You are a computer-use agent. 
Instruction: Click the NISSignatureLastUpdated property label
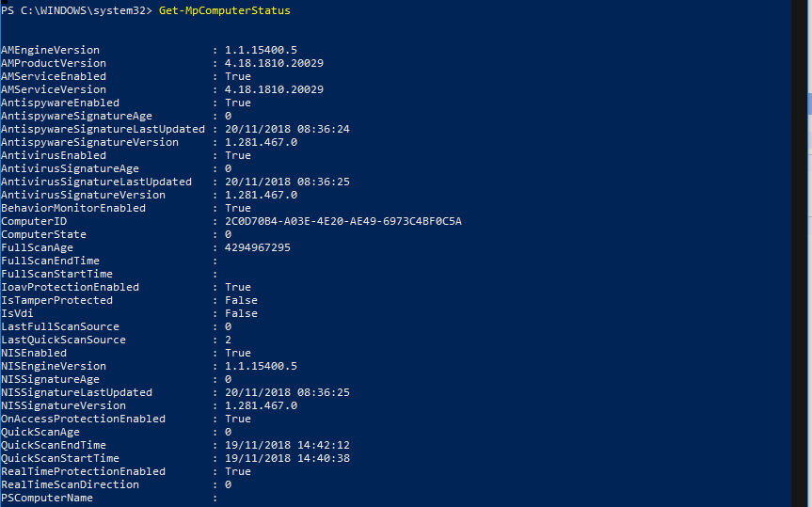click(x=76, y=392)
